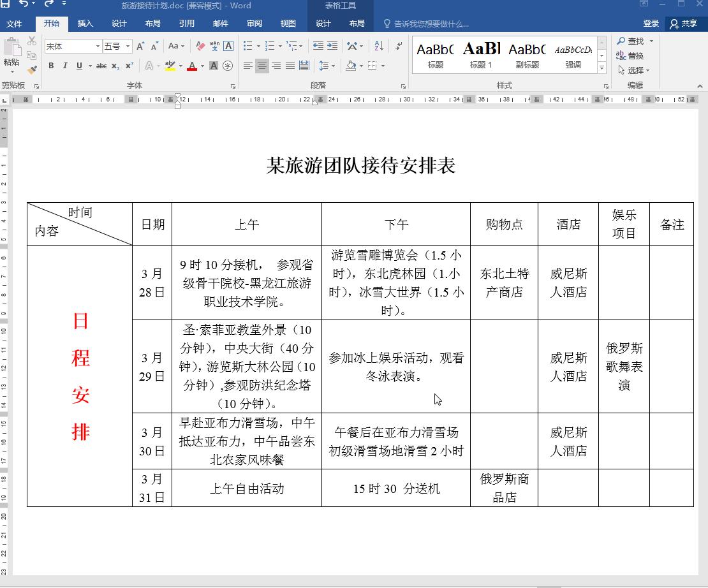Apply Superscript formatting
Screen dimensions: 708x588
[130, 65]
